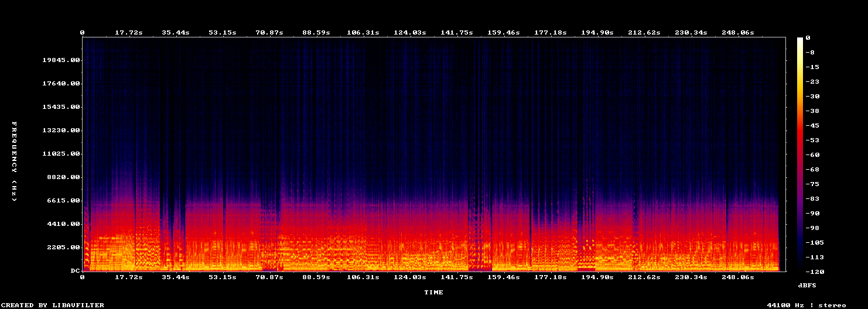Click the -90 dBFS scale value
This screenshot has width=868, height=309.
[812, 214]
